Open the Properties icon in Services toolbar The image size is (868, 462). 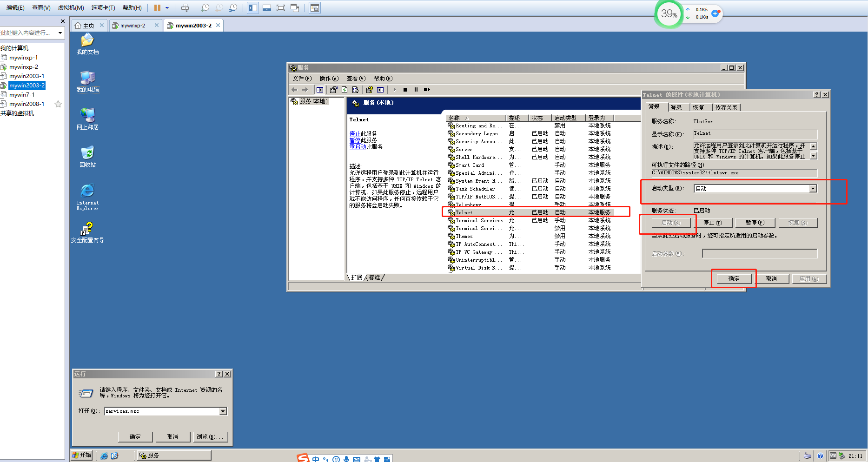[x=333, y=89]
